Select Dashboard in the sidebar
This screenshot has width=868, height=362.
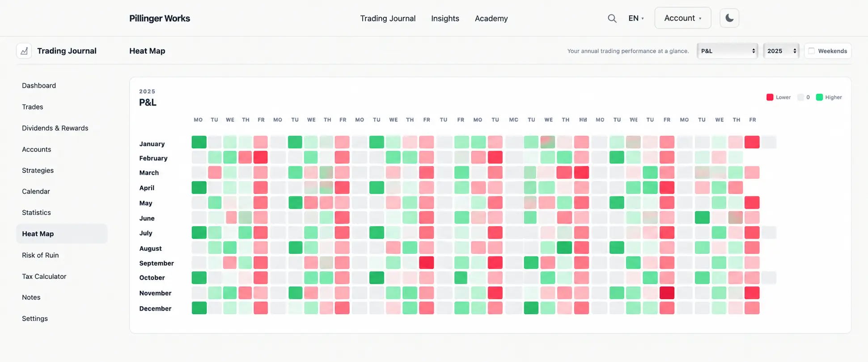(x=62, y=85)
